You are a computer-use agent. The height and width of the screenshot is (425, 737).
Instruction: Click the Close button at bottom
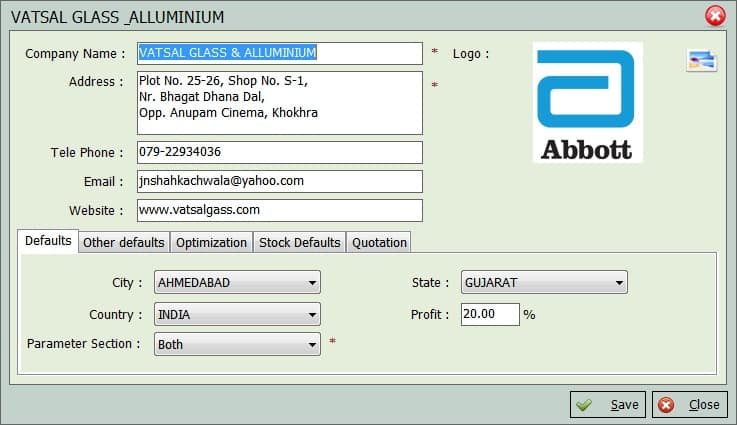coord(690,405)
